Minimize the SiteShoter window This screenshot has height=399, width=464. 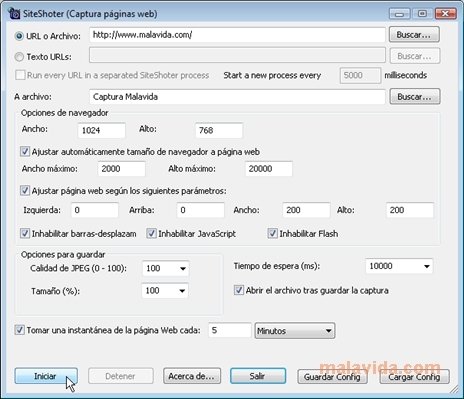(400, 14)
